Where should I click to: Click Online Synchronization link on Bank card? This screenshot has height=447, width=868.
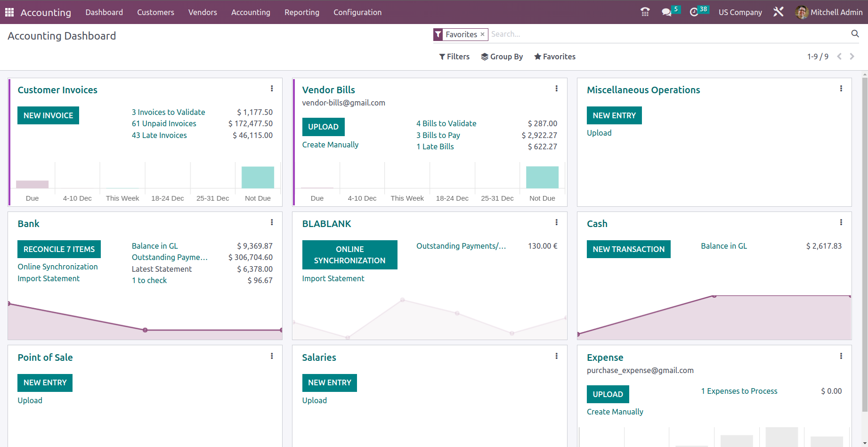[58, 267]
